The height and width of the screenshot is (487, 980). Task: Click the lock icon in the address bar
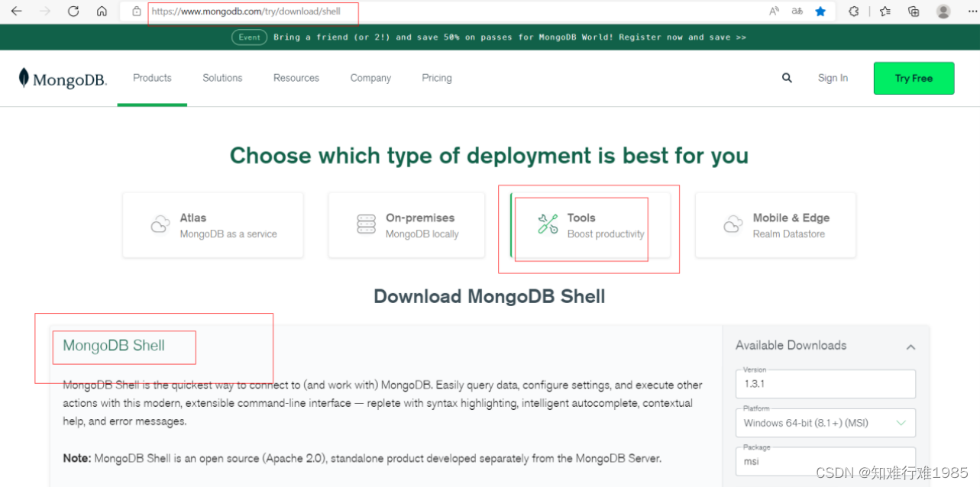coord(137,11)
